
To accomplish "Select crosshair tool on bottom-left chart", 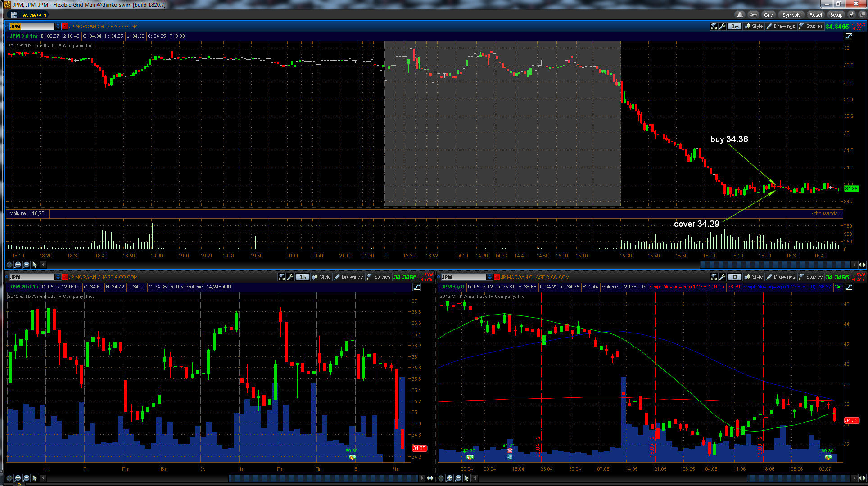I will pos(9,478).
